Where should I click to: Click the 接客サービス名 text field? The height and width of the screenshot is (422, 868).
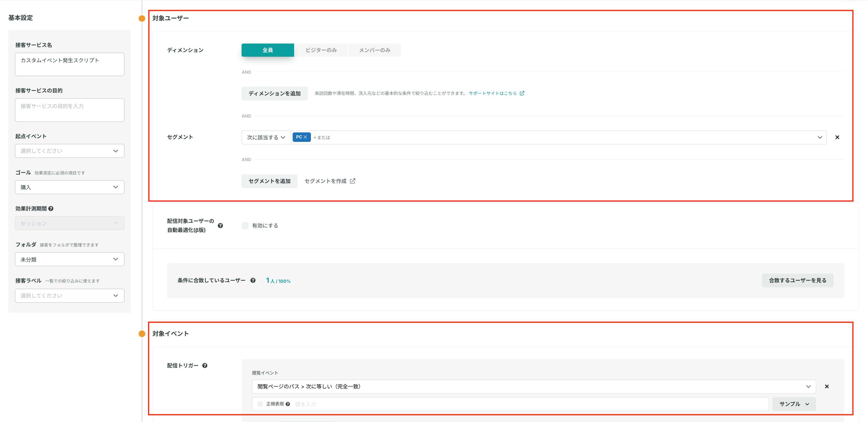coord(70,64)
